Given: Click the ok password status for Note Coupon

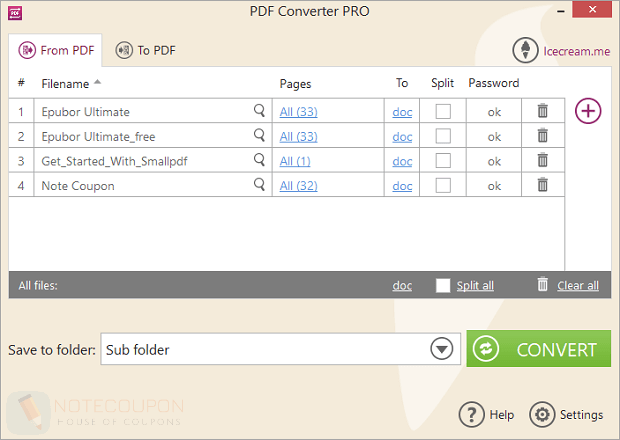Looking at the screenshot, I should [x=494, y=186].
